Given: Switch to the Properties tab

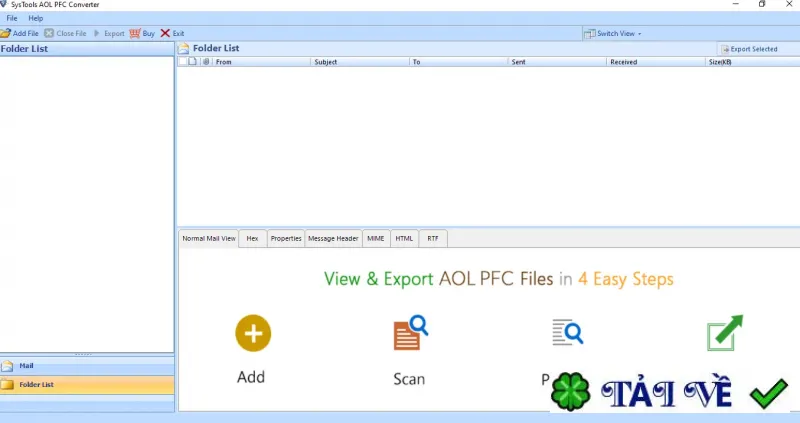Looking at the screenshot, I should tap(286, 238).
